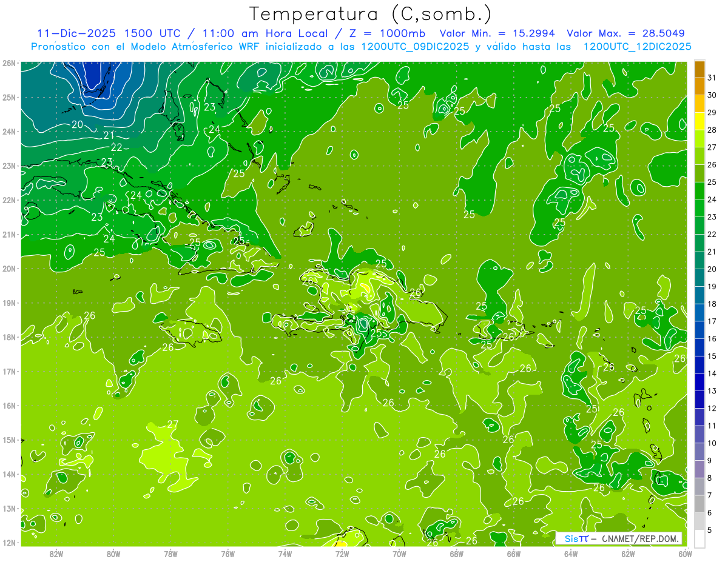
Task: Click the 28 label on the color scale
Action: [x=712, y=130]
